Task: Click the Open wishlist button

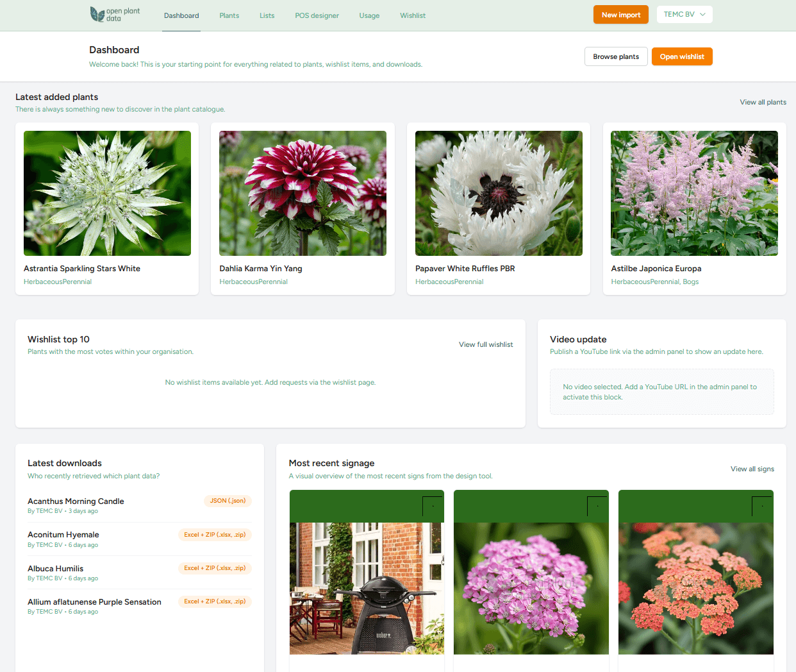Action: (682, 56)
